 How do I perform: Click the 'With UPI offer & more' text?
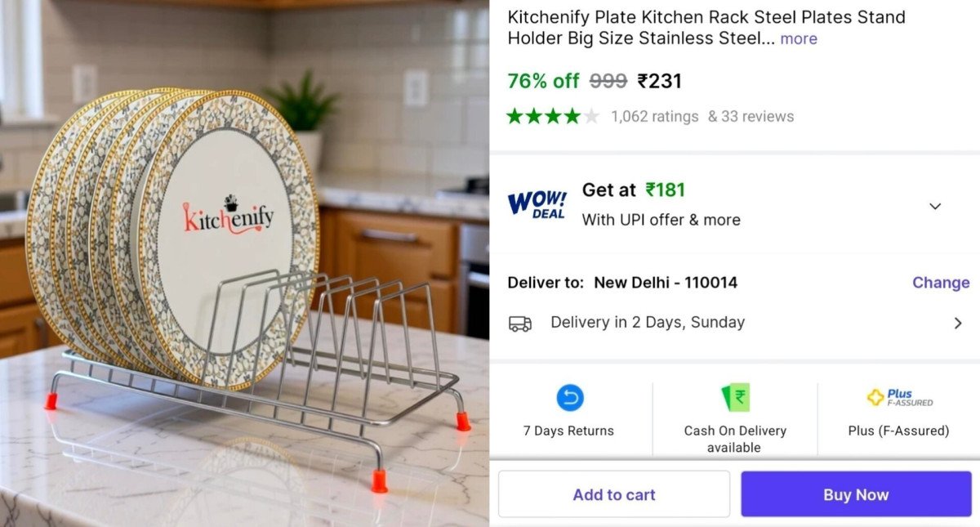(661, 220)
